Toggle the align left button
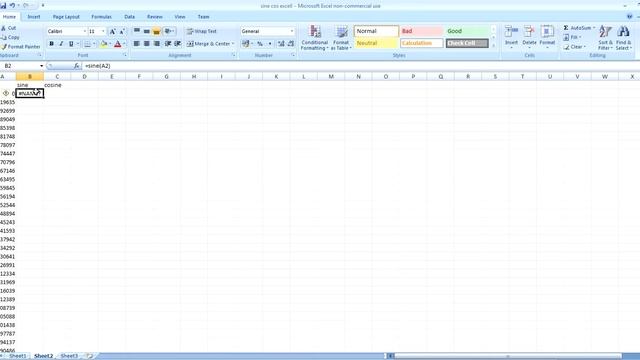This screenshot has width=640, height=360. [136, 44]
